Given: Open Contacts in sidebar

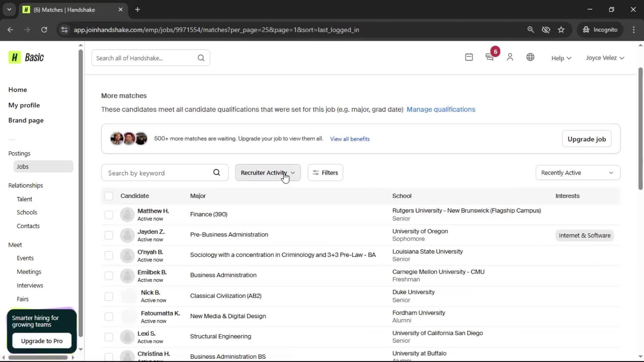Looking at the screenshot, I should pos(28,226).
